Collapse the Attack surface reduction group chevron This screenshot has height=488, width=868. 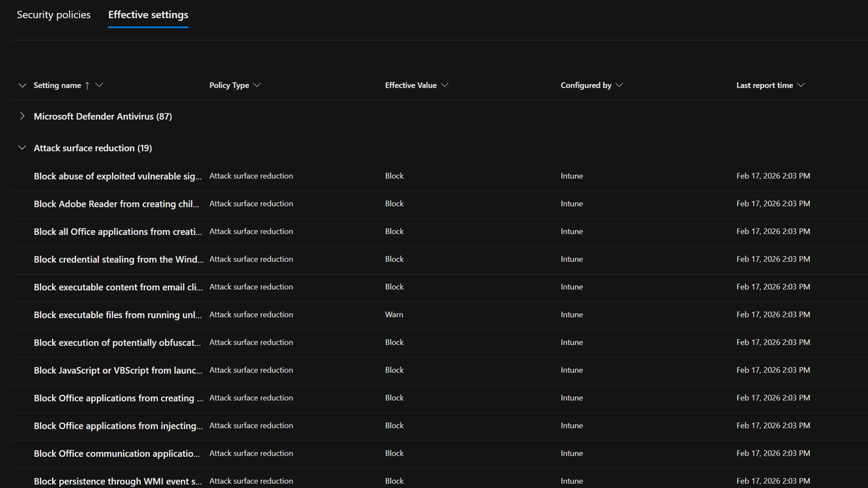tap(22, 147)
